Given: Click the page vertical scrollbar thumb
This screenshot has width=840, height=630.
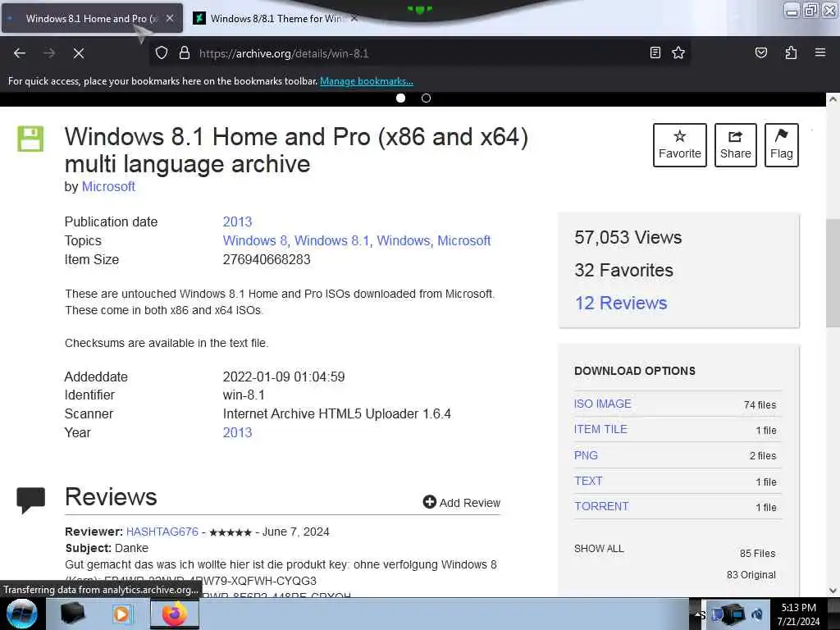Looking at the screenshot, I should pos(833,272).
